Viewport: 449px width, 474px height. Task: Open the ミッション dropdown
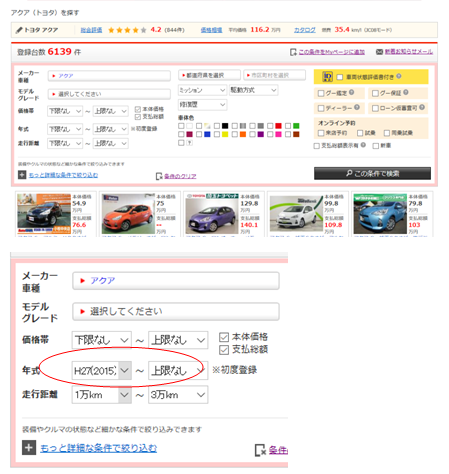pos(202,90)
